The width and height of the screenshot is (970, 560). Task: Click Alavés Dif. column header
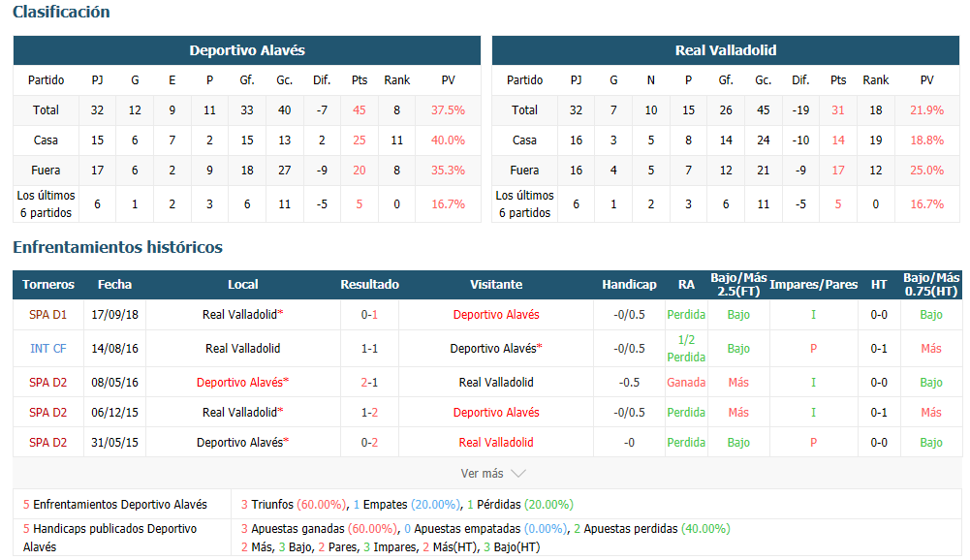pyautogui.click(x=322, y=79)
